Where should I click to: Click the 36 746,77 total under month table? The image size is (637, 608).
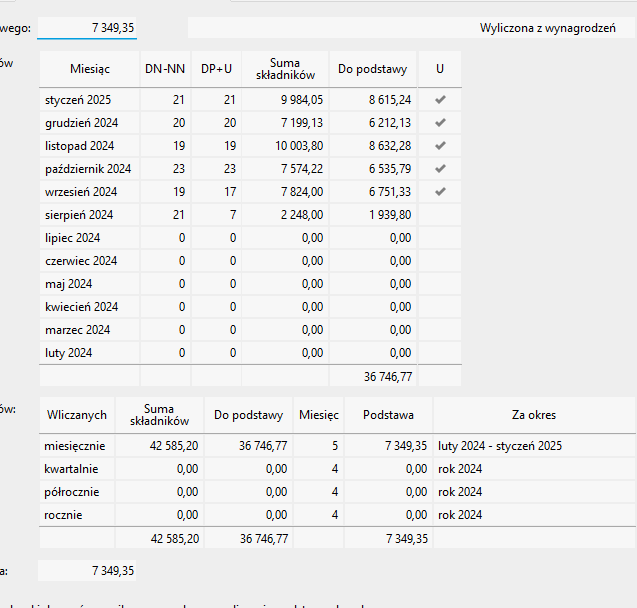click(389, 376)
